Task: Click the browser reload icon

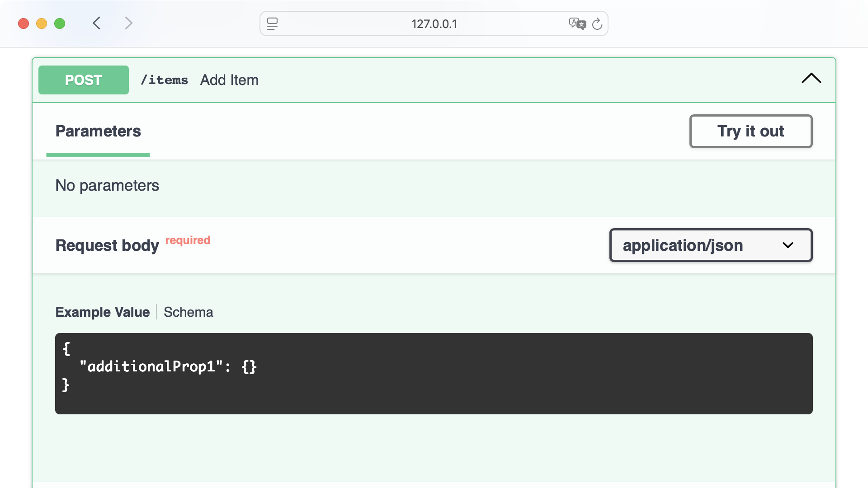Action: pyautogui.click(x=598, y=24)
